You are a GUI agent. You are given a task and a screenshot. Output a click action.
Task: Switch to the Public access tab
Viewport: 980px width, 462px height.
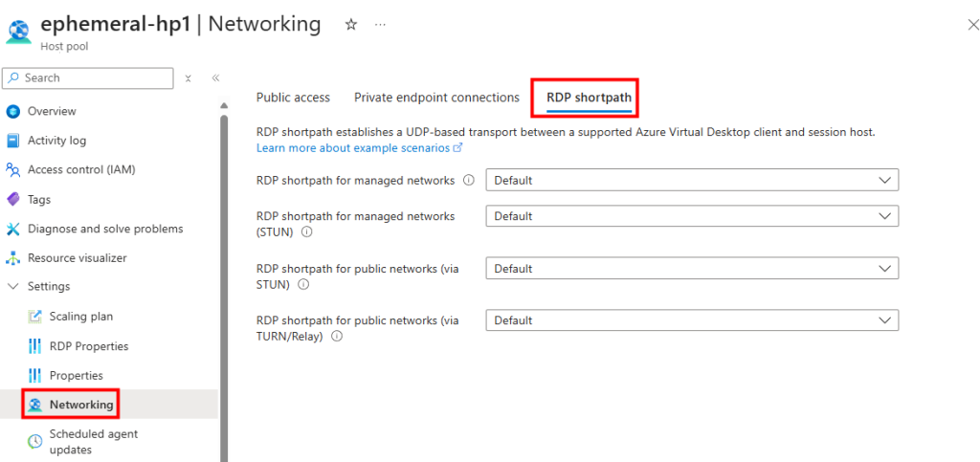pos(293,98)
